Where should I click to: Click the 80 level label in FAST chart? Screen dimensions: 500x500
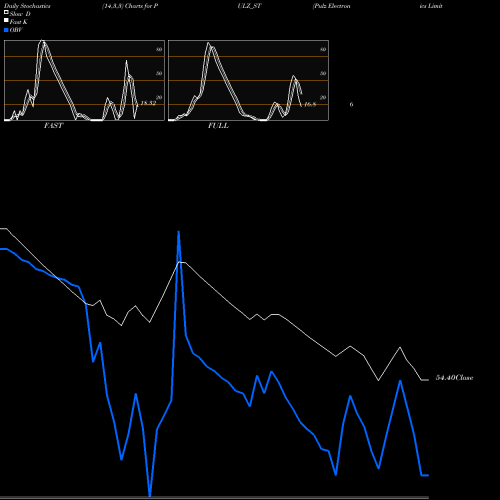[x=159, y=49]
